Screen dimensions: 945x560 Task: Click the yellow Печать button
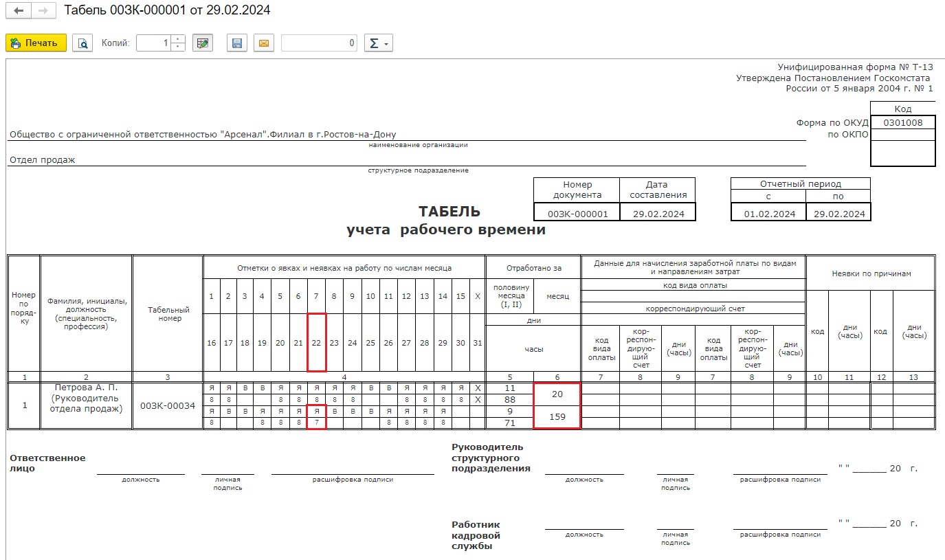tap(36, 43)
